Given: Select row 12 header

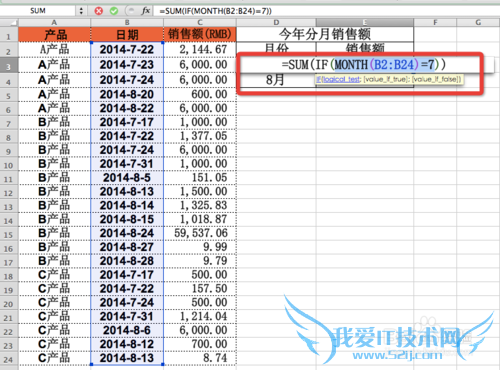Looking at the screenshot, I should 9,193.
